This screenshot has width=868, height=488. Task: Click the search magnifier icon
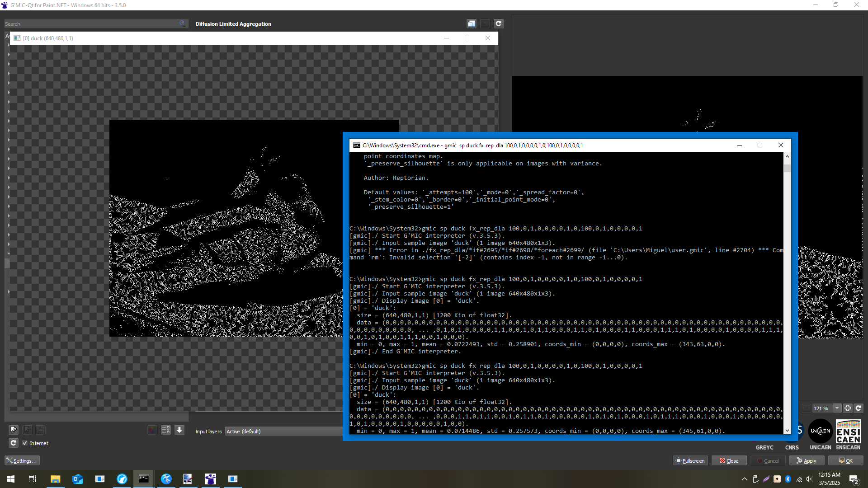182,23
